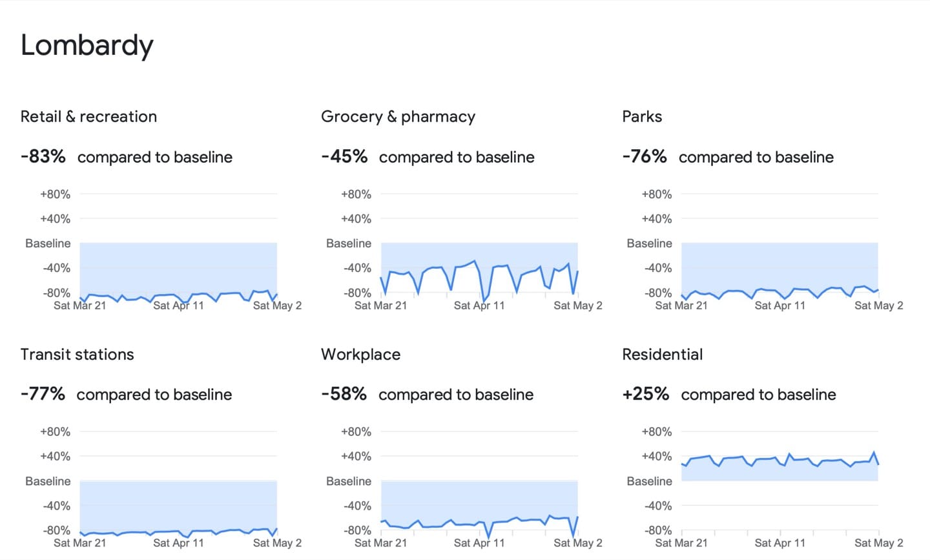Viewport: 930px width, 560px height.
Task: Click Sat May 2 under Retail chart
Action: coord(277,306)
